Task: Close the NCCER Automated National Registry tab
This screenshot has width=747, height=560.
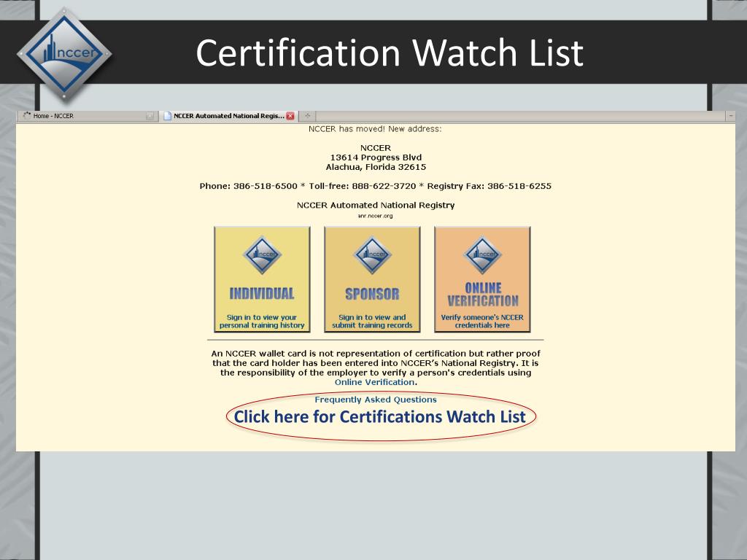Action: pos(290,116)
